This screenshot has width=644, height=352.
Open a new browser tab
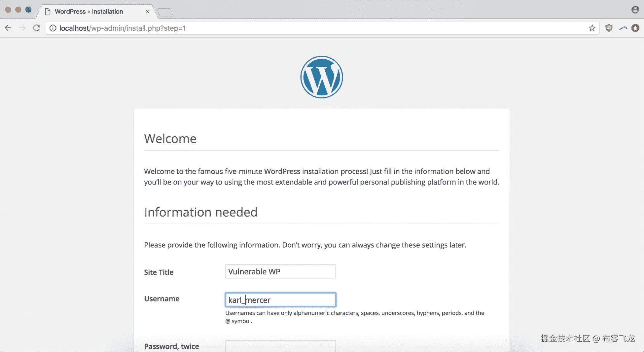coord(165,12)
